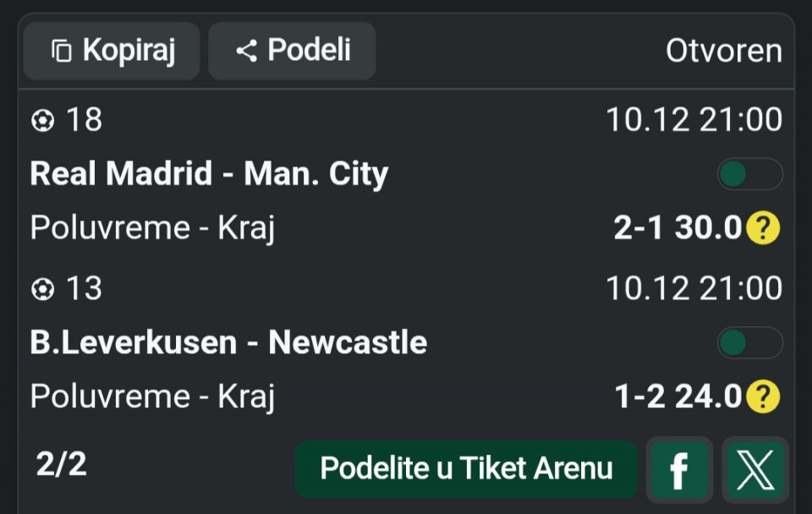Click the Real Madrid match date 10.12 21:00

694,121
